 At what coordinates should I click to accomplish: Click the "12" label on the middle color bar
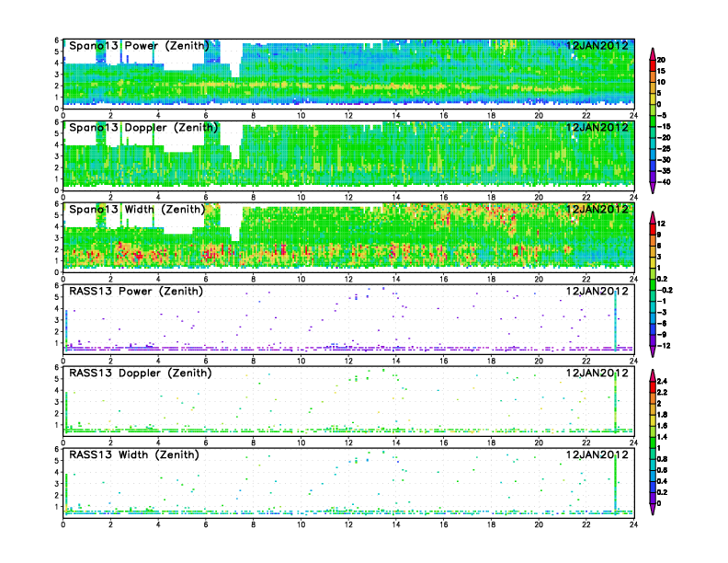[661, 224]
